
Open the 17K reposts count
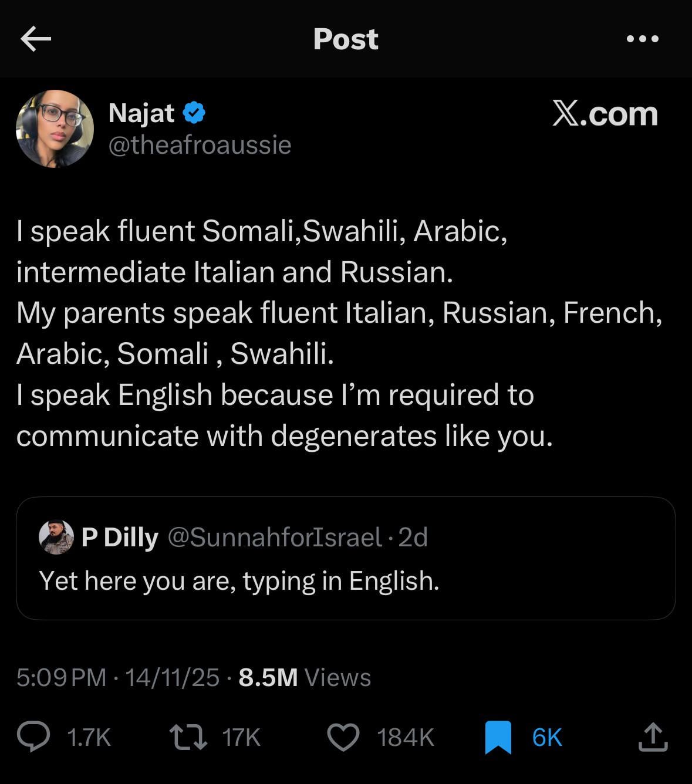(x=241, y=737)
